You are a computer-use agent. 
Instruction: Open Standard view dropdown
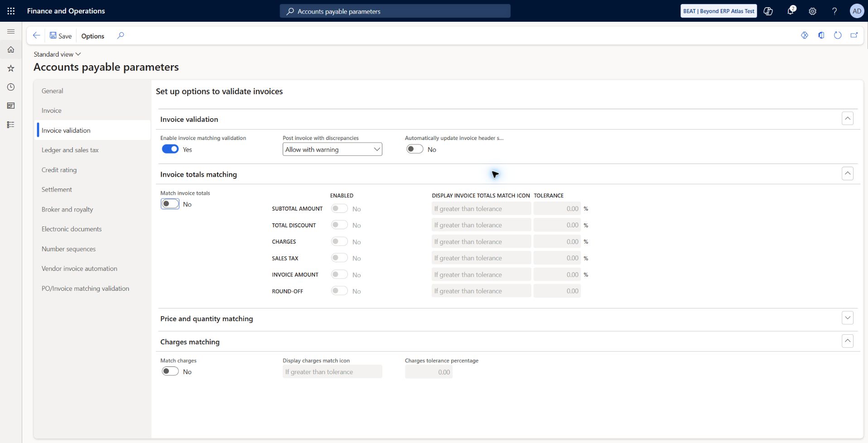(x=57, y=54)
